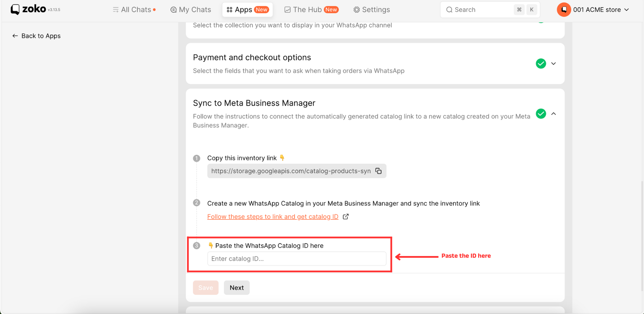Screen dimensions: 644x314
Task: Expand the Payment and checkout options section
Action: point(553,63)
